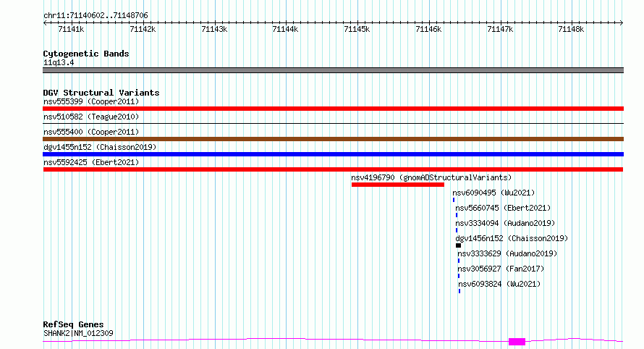Image resolution: width=644 pixels, height=349 pixels.
Task: Click the 11q13.4 band label
Action: (59, 63)
